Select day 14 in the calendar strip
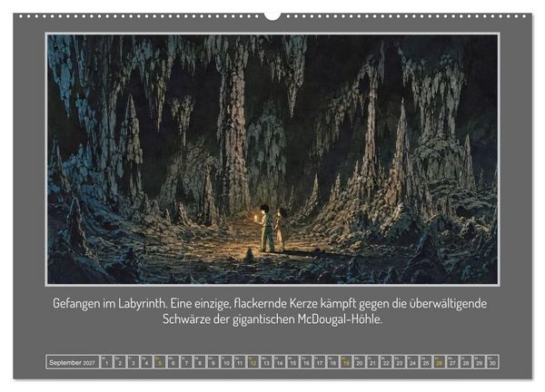Image resolution: width=545 pixels, height=392 pixels. (280, 362)
